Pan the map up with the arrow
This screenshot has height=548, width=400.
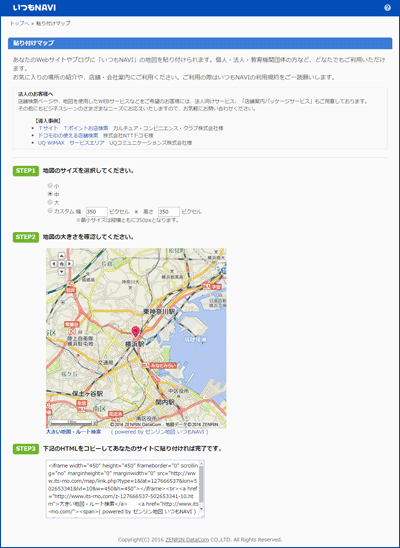61,256
